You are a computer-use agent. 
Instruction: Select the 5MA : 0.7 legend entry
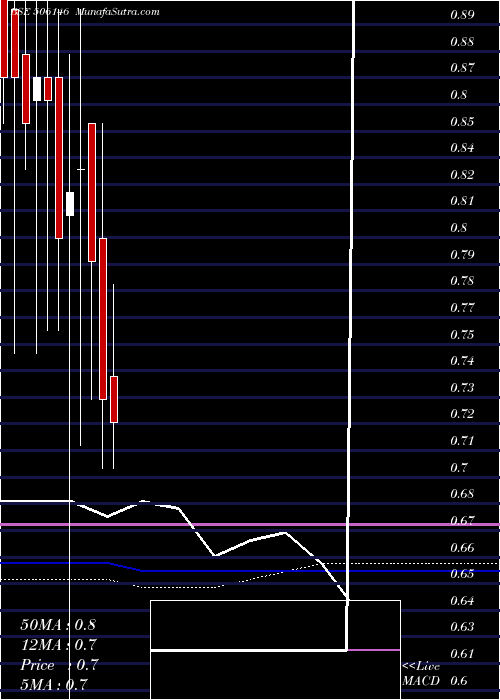tap(54, 684)
